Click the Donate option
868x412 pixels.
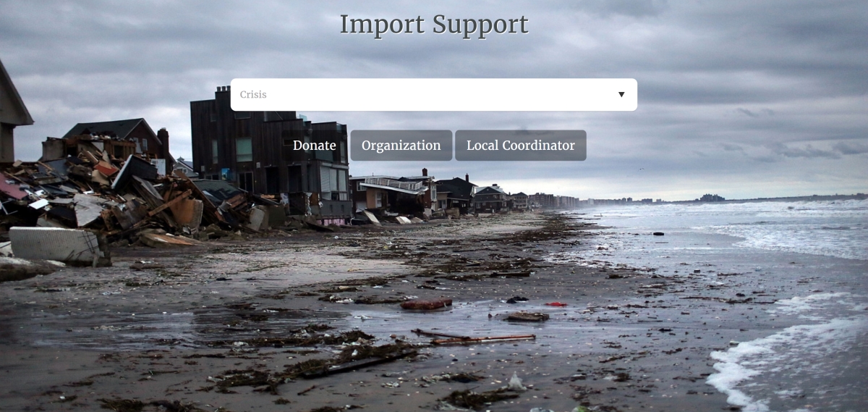click(x=315, y=146)
